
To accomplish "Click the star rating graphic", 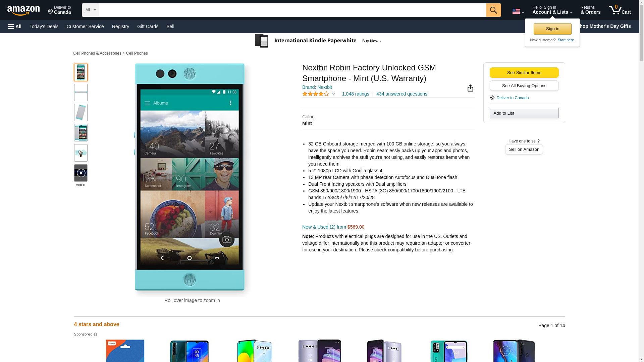I will 315,94.
